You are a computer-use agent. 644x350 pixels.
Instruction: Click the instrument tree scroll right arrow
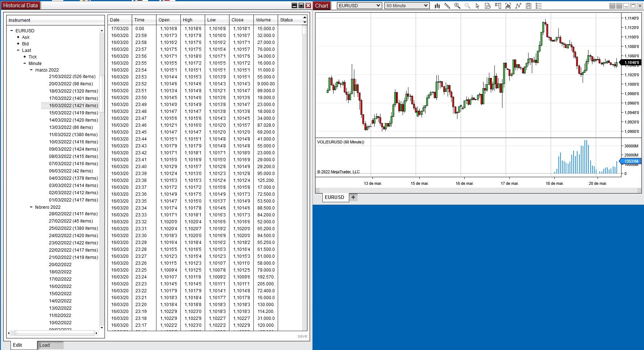(96, 333)
